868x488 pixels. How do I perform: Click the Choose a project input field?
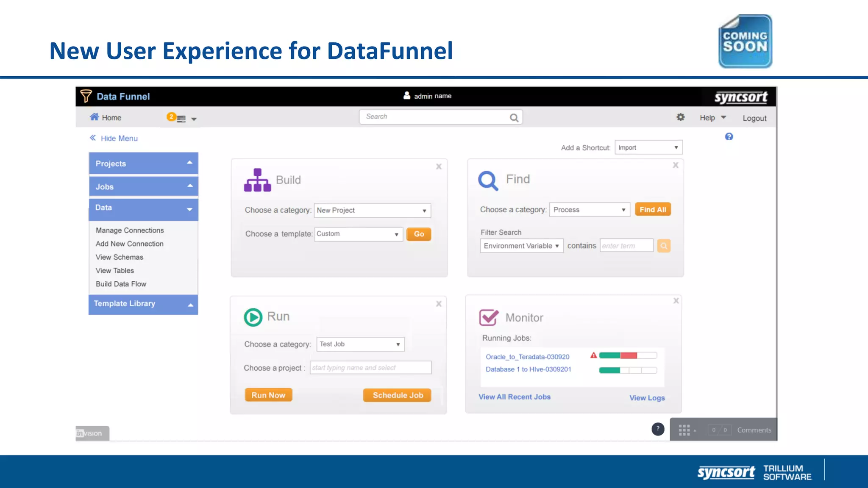coord(370,368)
